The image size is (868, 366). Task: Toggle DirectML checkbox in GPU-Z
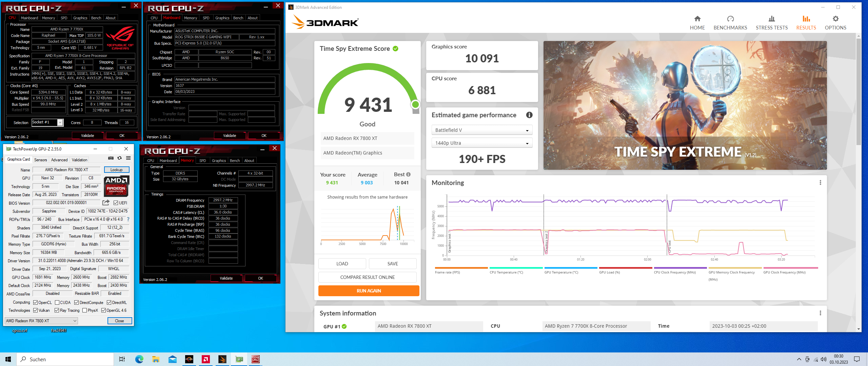109,303
